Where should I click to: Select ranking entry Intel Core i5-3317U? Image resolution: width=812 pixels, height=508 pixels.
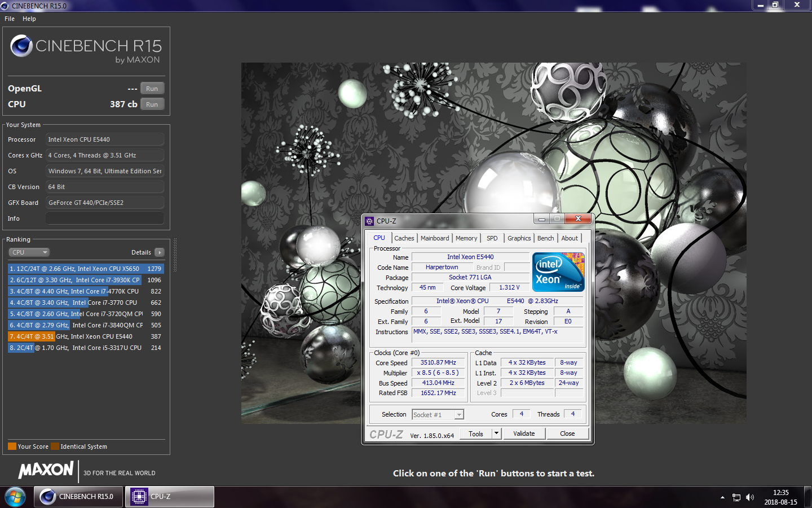86,348
